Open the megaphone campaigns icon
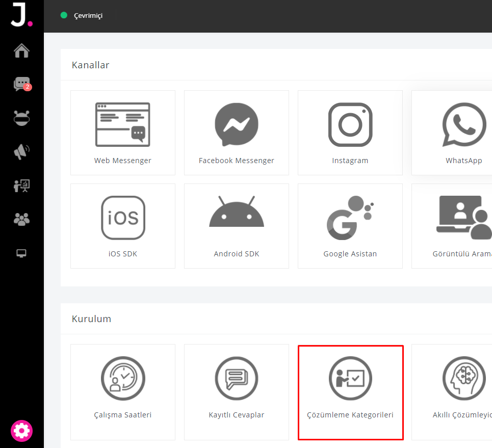492x448 pixels. pos(21,152)
